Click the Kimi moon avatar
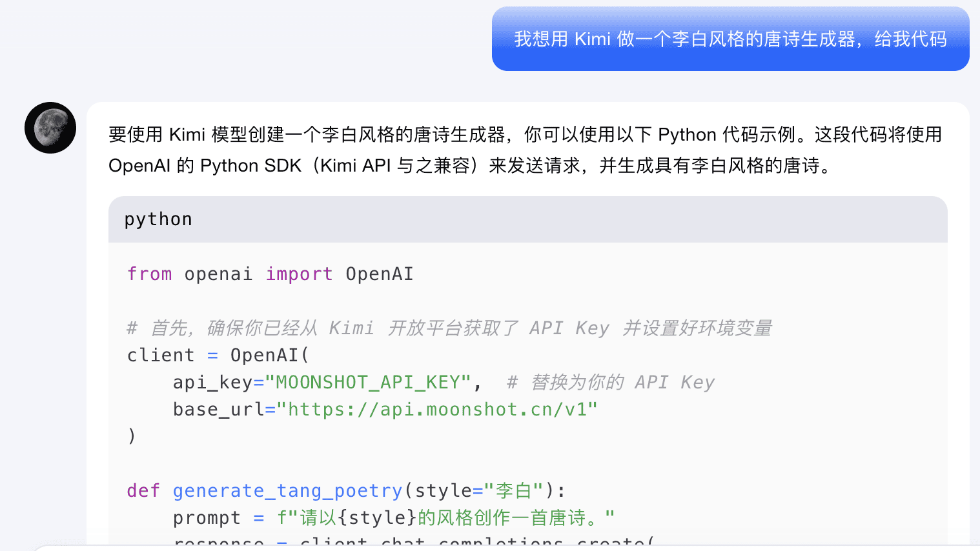This screenshot has height=551, width=980. coord(50,128)
